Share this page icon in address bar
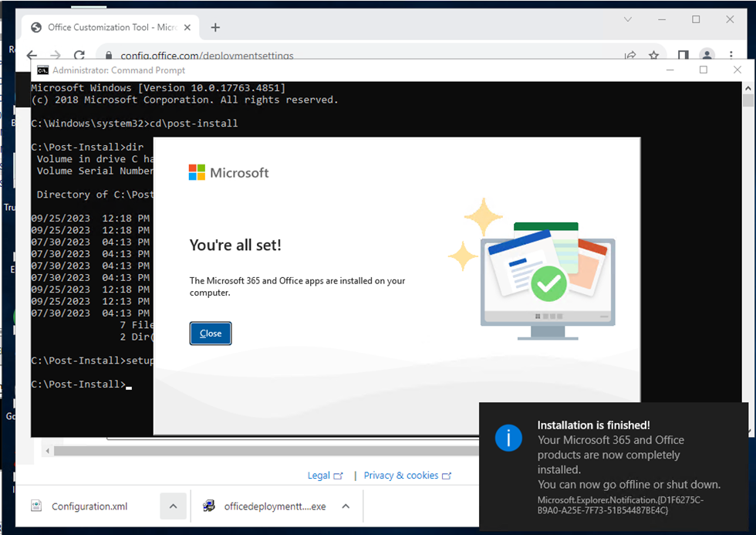The height and width of the screenshot is (535, 756). coord(630,56)
